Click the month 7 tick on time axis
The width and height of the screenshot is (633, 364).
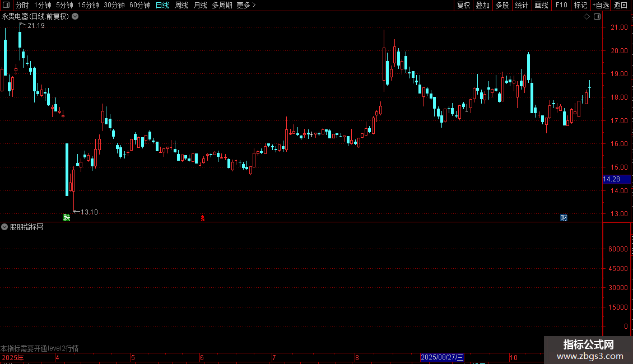point(274,358)
